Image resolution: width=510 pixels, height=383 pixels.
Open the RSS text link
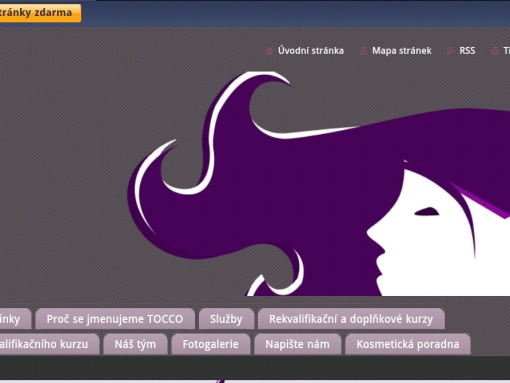[467, 51]
